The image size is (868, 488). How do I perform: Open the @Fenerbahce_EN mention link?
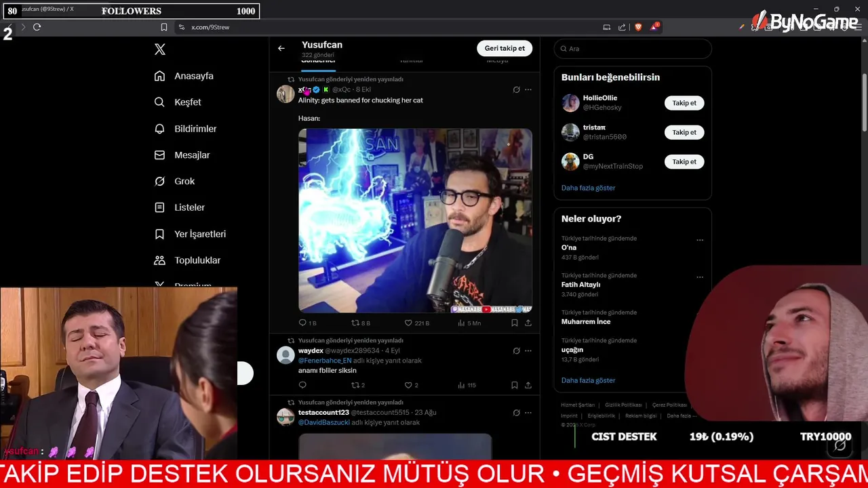(325, 361)
